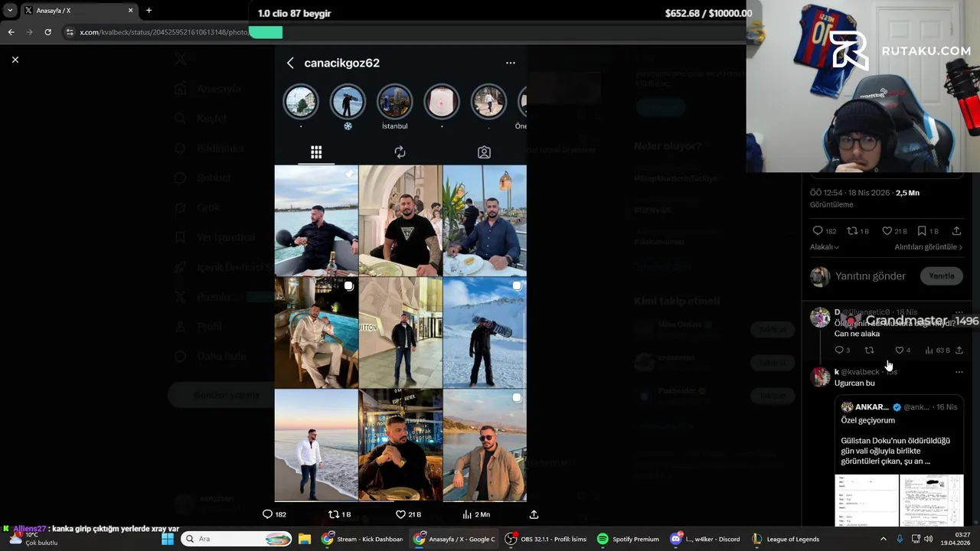Open the Windows Start menu
980x551 pixels.
(x=168, y=539)
